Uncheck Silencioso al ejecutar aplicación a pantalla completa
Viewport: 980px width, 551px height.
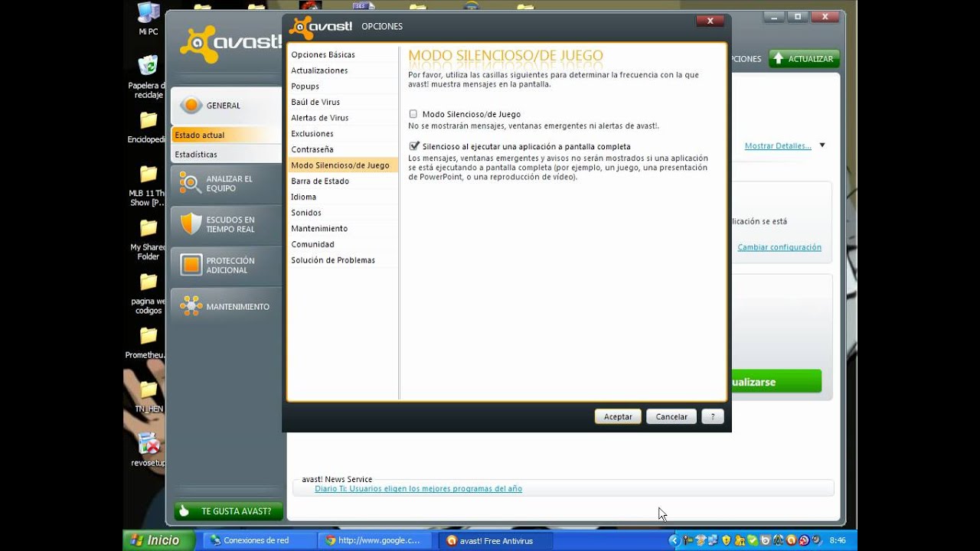pyautogui.click(x=414, y=146)
